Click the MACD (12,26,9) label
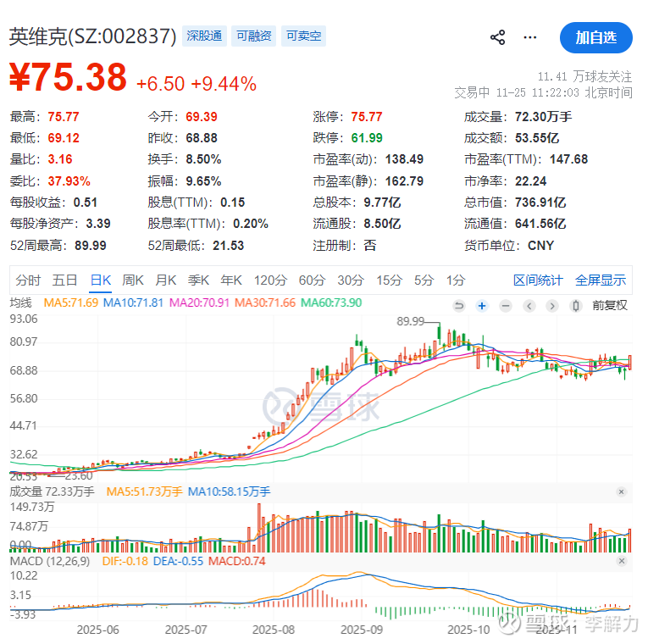 point(50,561)
